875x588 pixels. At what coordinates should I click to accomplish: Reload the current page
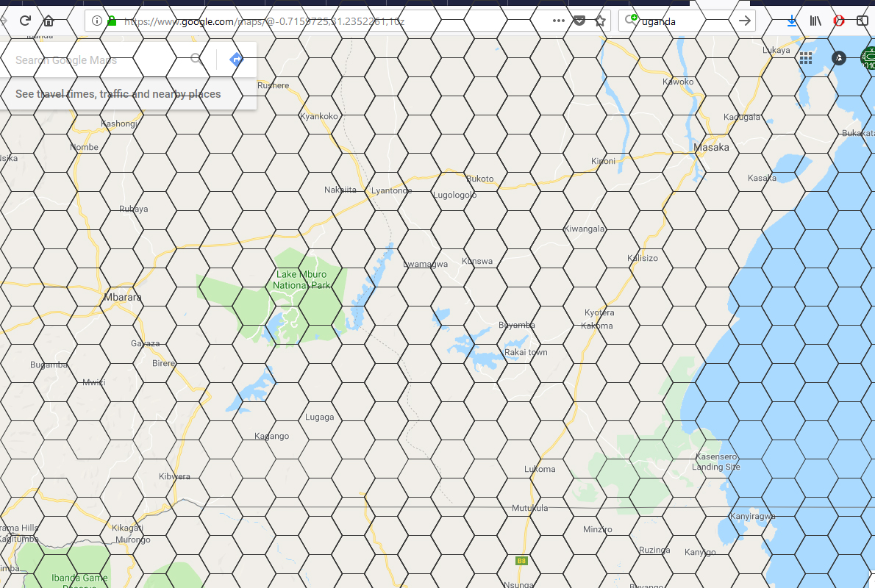point(25,21)
